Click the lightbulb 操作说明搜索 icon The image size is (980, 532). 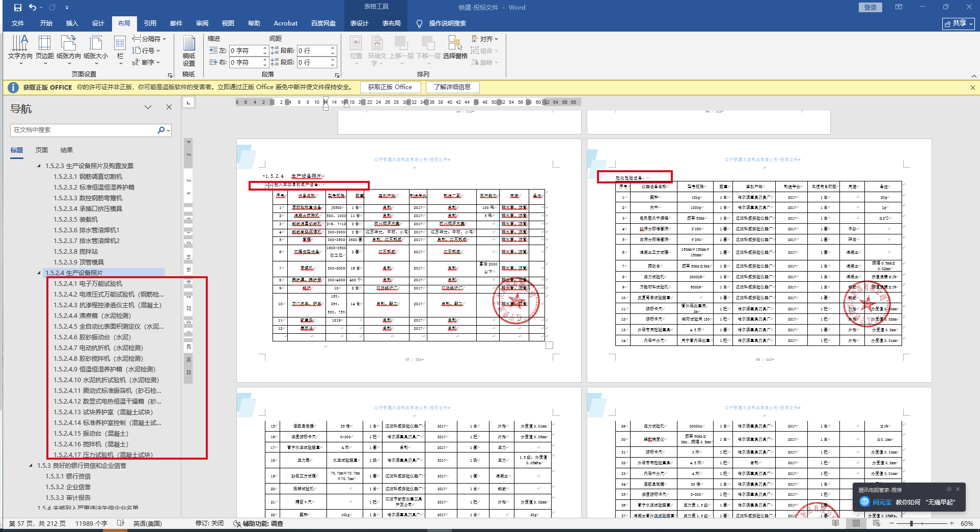(420, 23)
